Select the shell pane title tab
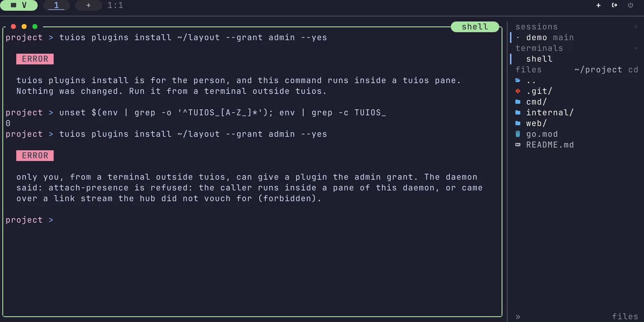The height and width of the screenshot is (322, 644). pos(475,27)
